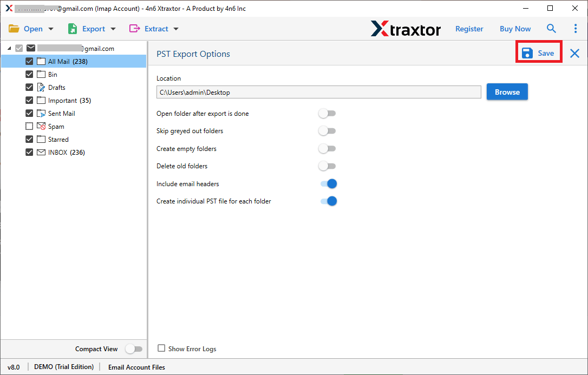Image resolution: width=588 pixels, height=375 pixels.
Task: Click the Xtraxtor logo
Action: click(406, 29)
